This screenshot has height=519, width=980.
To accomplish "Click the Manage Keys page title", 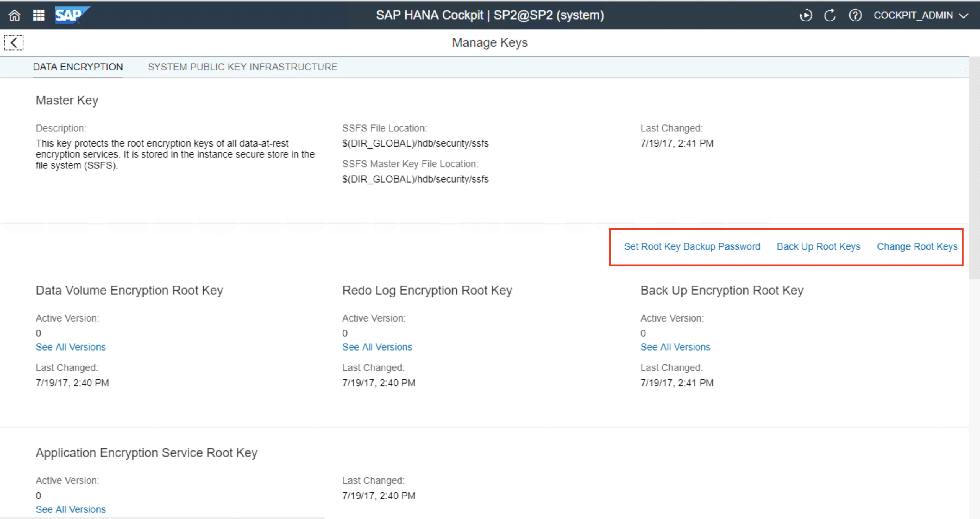I will [x=490, y=42].
